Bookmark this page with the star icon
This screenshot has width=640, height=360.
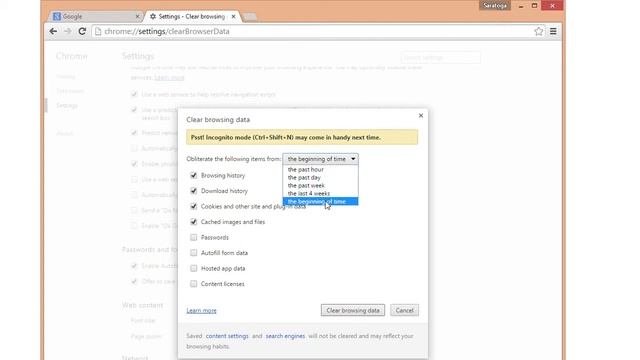(x=539, y=31)
